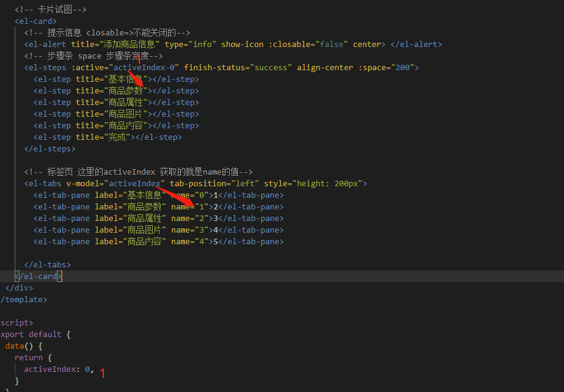
Task: Click the el-alert title '添加商品信息'
Action: (130, 44)
